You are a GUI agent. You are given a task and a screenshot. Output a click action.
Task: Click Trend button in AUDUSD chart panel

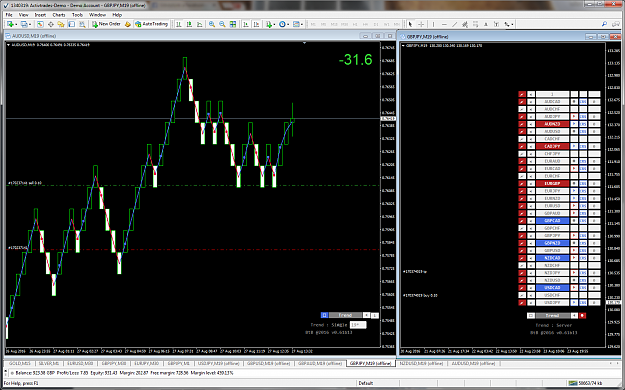[345, 315]
